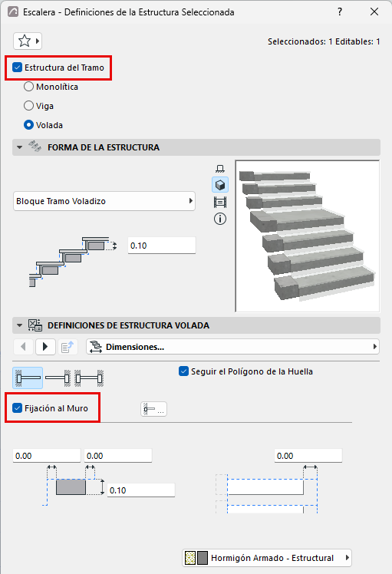Choose the left-side wall support icon
Viewport: 392px width, 574px height.
click(28, 378)
